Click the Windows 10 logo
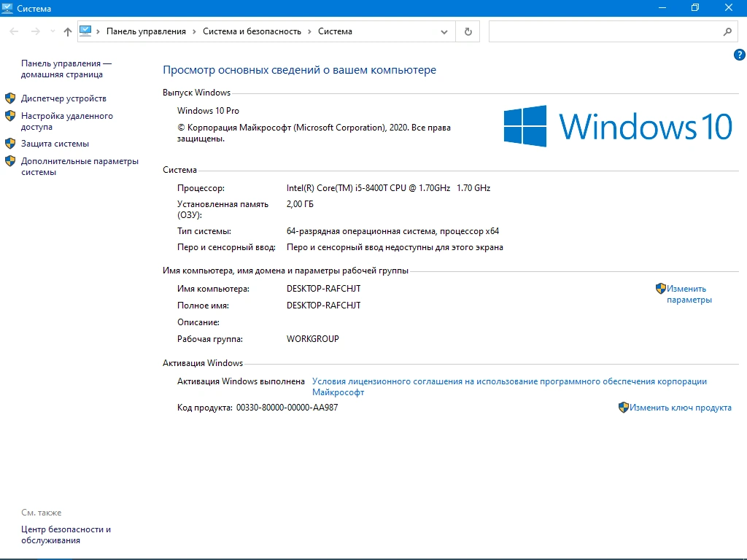The image size is (747, 560). coord(618,126)
